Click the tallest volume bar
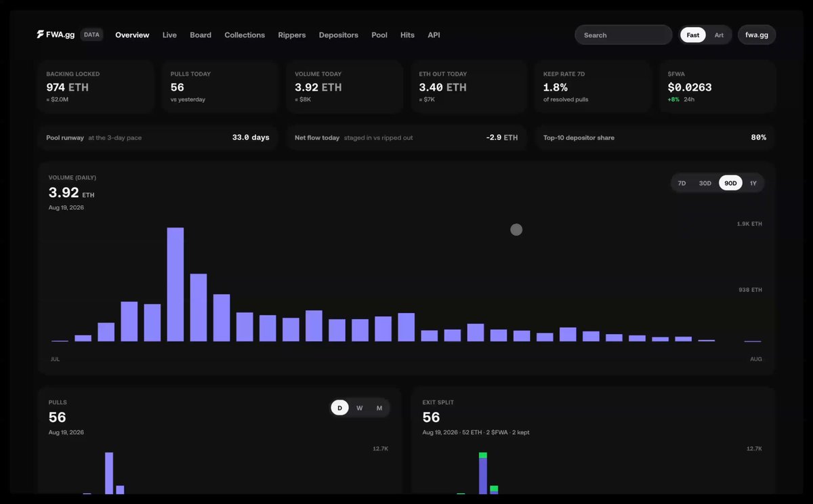This screenshot has width=813, height=504. pos(175,285)
